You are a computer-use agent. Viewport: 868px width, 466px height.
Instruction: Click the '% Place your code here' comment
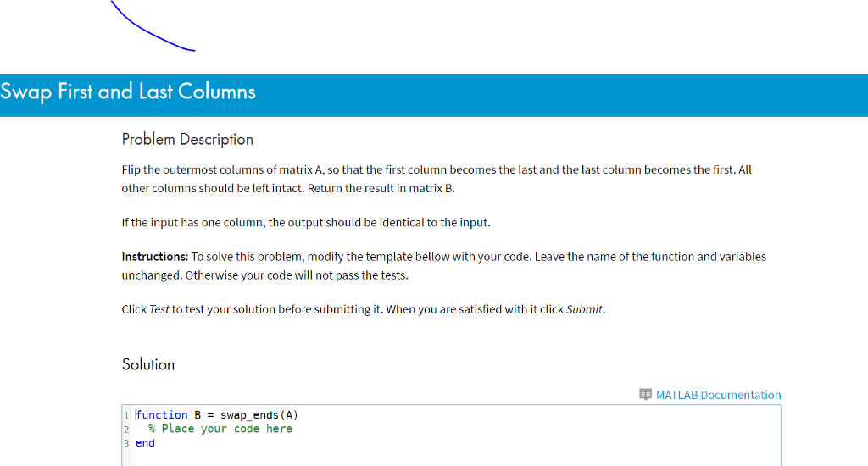[x=220, y=429]
